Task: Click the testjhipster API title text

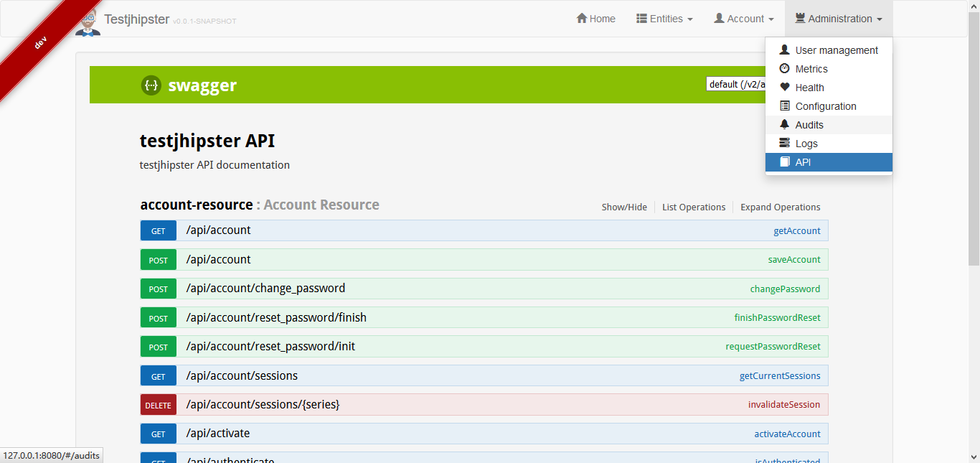Action: (207, 141)
